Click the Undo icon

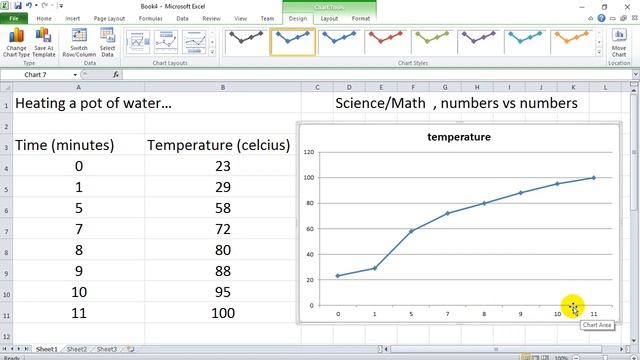pos(29,6)
